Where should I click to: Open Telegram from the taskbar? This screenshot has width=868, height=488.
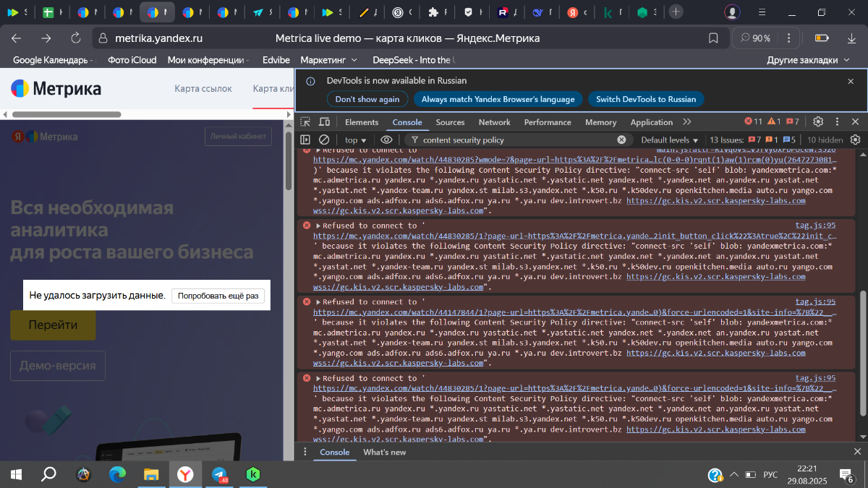[219, 474]
